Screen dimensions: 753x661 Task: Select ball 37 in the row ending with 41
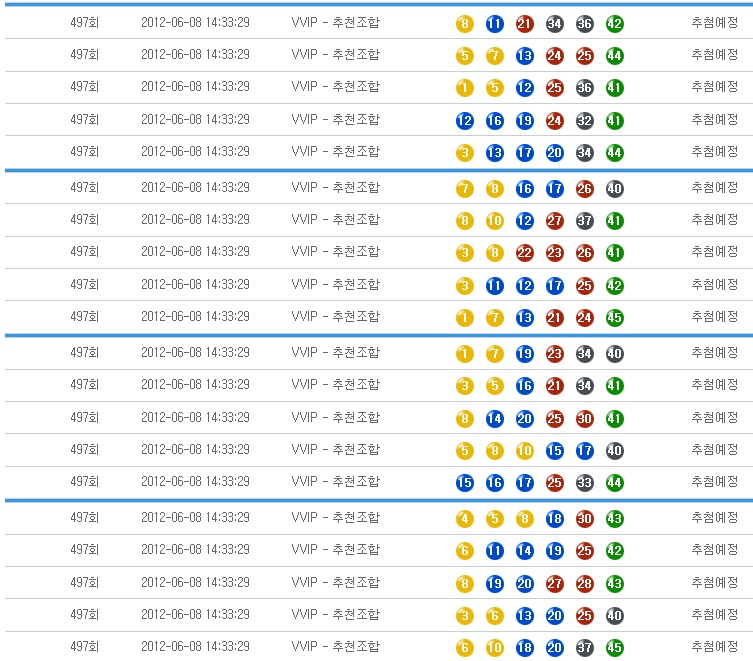click(584, 220)
